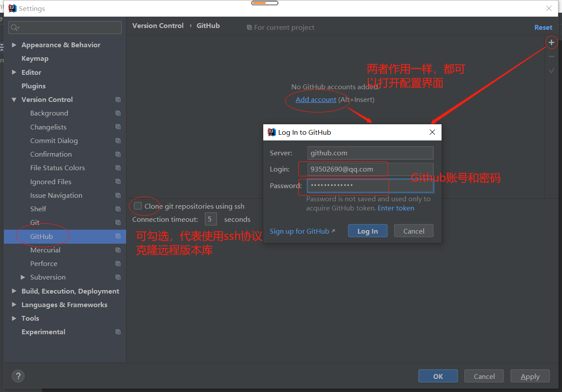562x392 pixels.
Task: Open Perforce settings page
Action: coord(44,263)
